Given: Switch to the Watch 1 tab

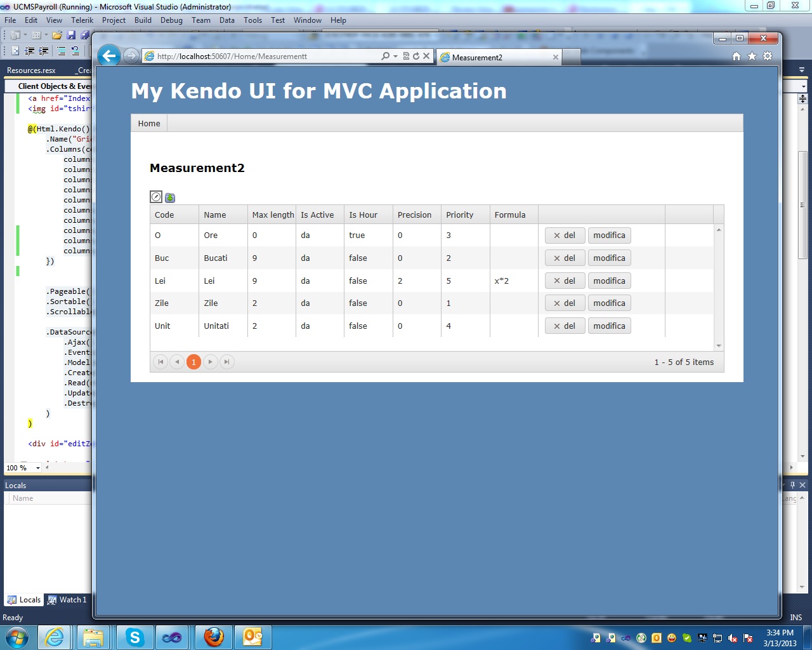Looking at the screenshot, I should [x=67, y=600].
